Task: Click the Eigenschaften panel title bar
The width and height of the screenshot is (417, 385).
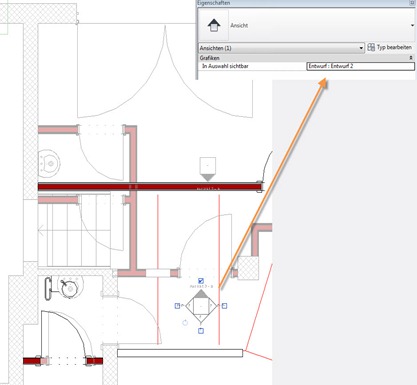Action: click(x=305, y=3)
